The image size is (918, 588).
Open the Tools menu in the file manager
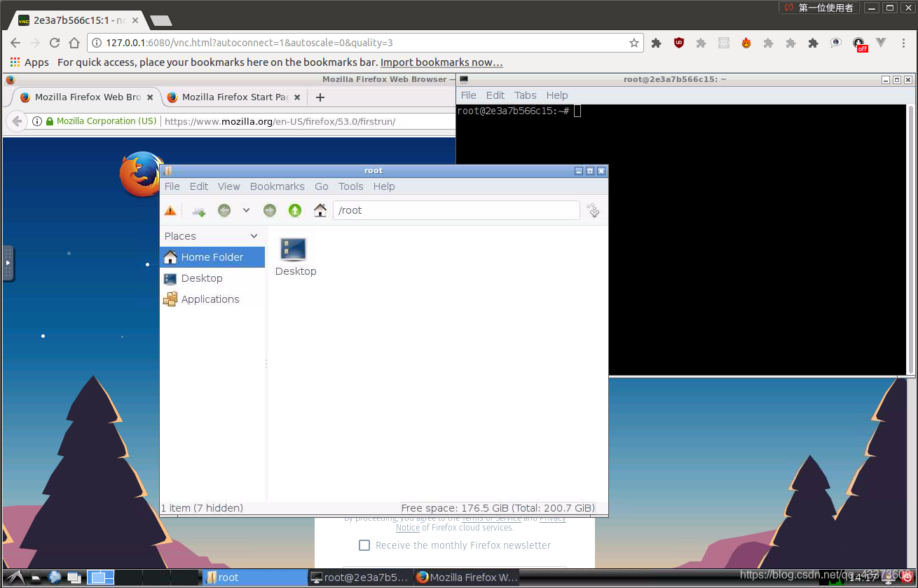pos(350,186)
